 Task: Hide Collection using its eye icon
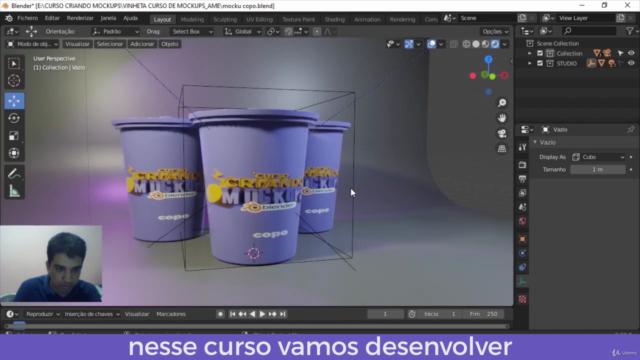coord(631,53)
